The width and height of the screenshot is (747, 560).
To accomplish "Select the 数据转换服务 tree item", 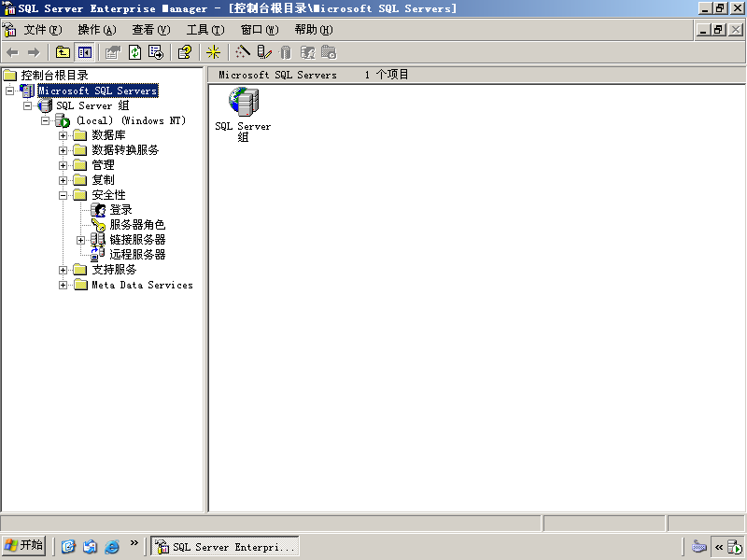I will pos(125,150).
